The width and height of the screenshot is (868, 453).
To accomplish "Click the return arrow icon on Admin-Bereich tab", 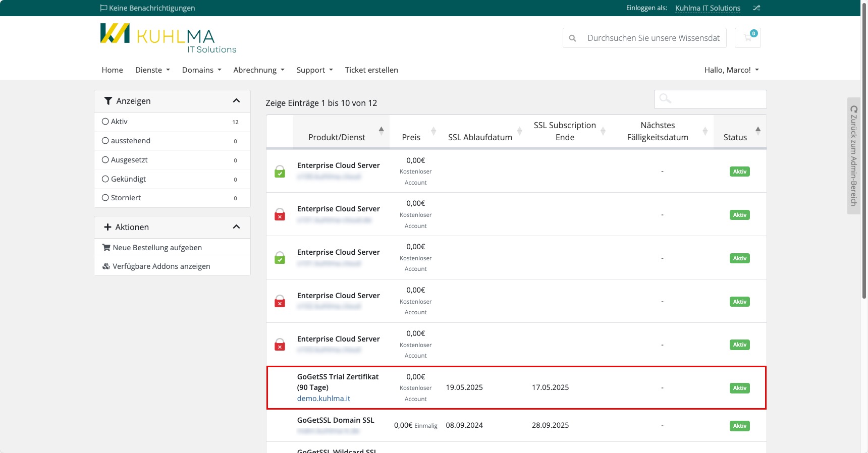I will click(x=854, y=109).
